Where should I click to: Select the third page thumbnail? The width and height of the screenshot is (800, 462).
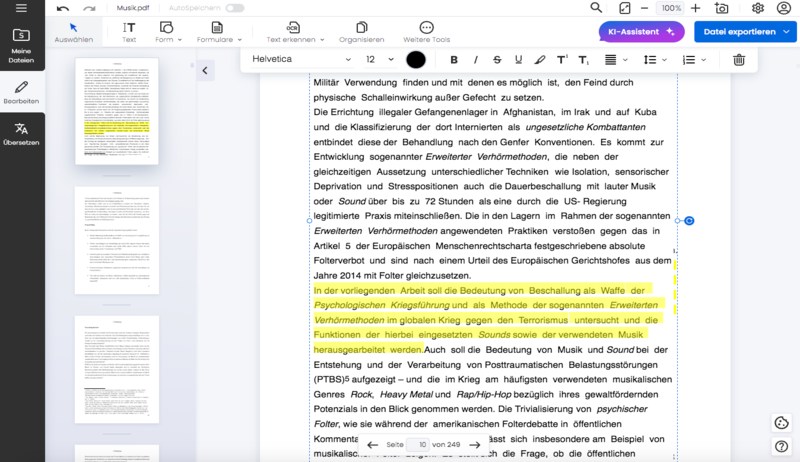(x=117, y=369)
